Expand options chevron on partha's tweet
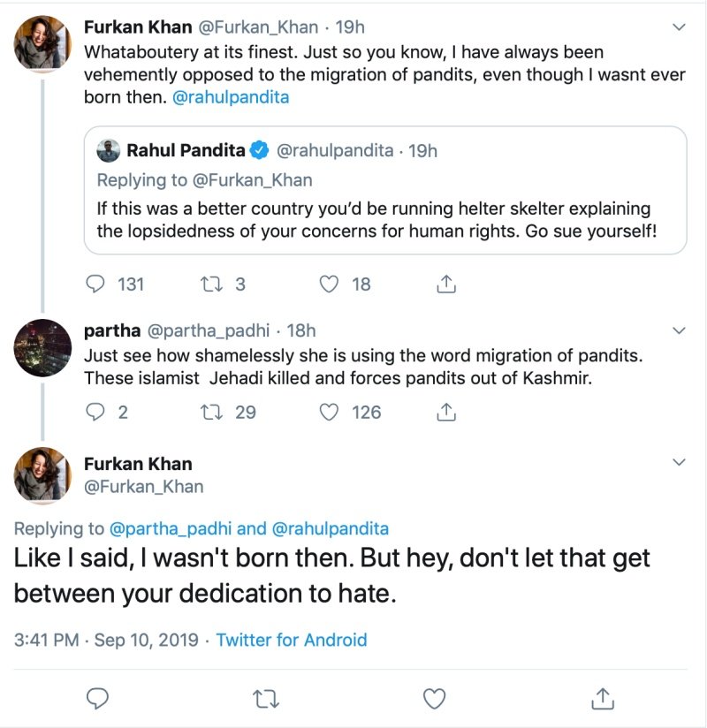707x728 pixels. coord(679,331)
